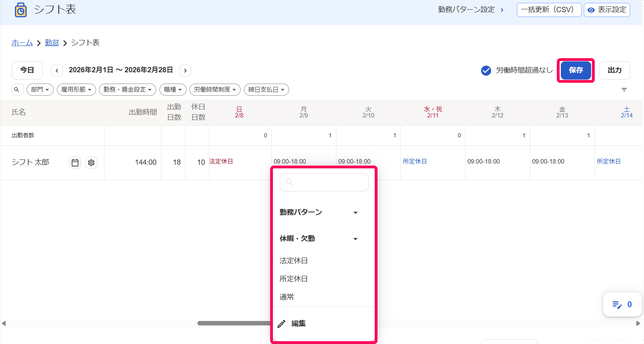
Task: Click the shift table clock logo icon
Action: coord(21,10)
